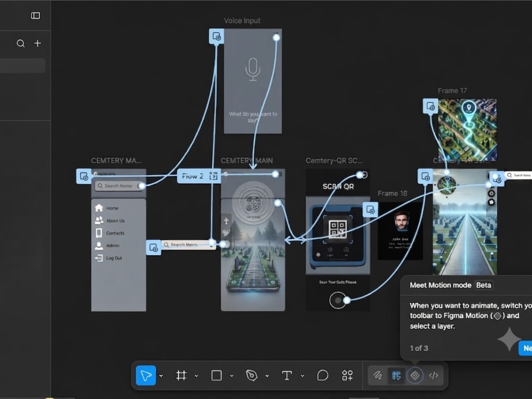Viewport: 532px width, 399px height.
Task: Select the Move tool in toolbar
Action: [146, 375]
